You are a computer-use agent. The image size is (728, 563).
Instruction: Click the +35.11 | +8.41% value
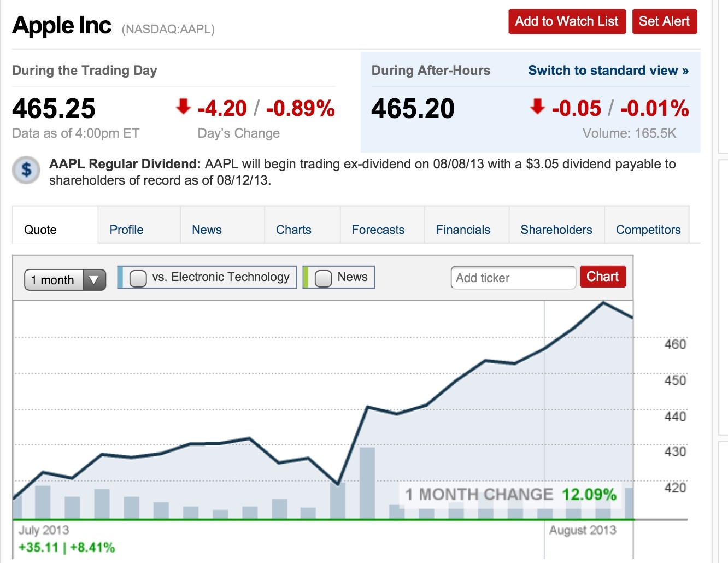coord(67,547)
